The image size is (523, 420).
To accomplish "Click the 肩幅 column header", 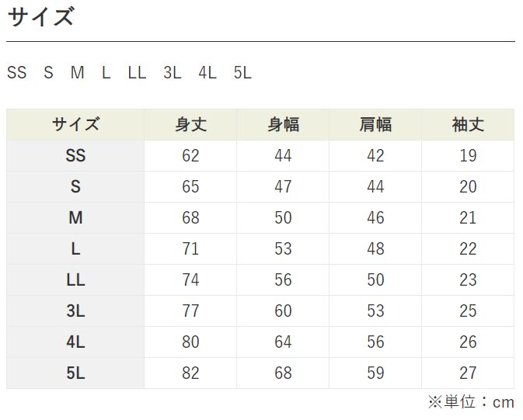I will click(375, 125).
